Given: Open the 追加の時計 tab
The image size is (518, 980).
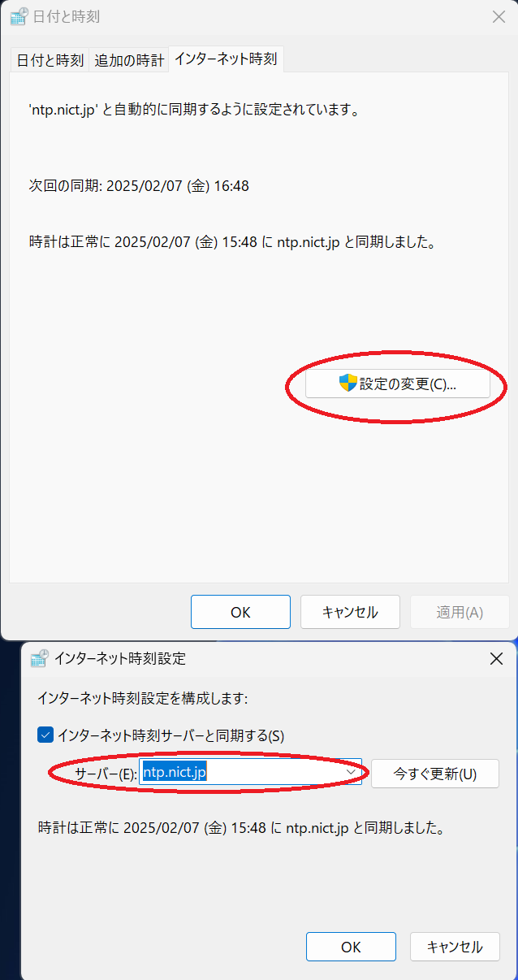Looking at the screenshot, I should coord(129,60).
